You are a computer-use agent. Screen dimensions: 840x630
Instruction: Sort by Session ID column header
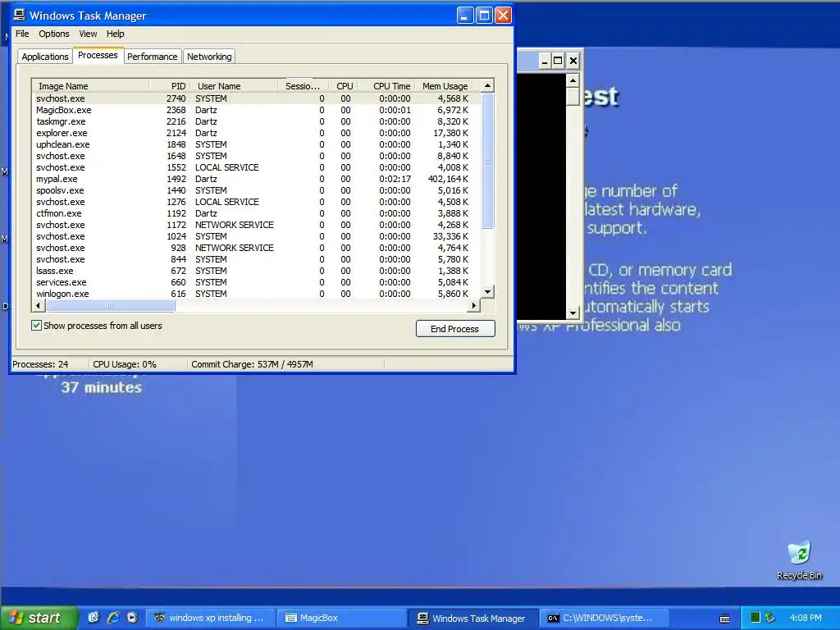(302, 85)
